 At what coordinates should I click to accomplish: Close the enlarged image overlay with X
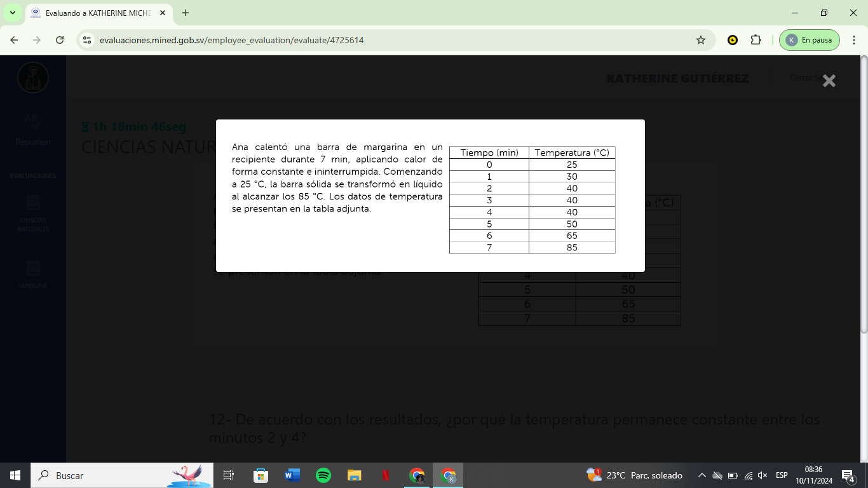point(829,81)
